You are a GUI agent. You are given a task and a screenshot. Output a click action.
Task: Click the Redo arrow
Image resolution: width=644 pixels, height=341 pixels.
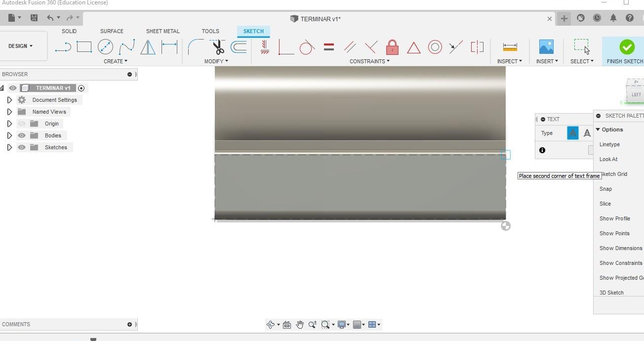point(70,18)
